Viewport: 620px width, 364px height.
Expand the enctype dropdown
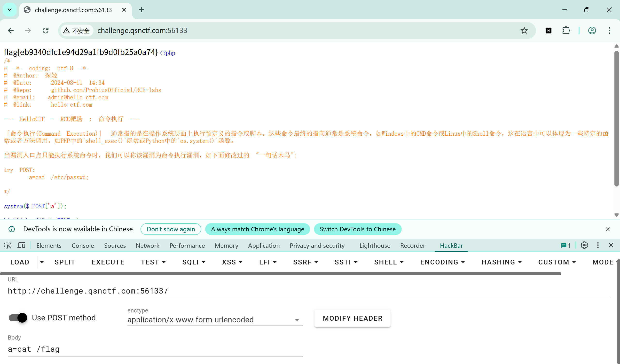[297, 320]
